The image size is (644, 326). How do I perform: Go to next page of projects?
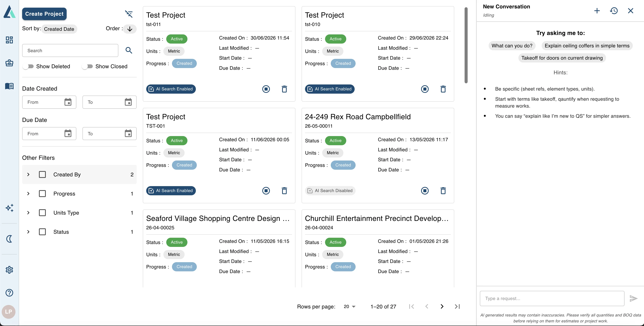442,307
